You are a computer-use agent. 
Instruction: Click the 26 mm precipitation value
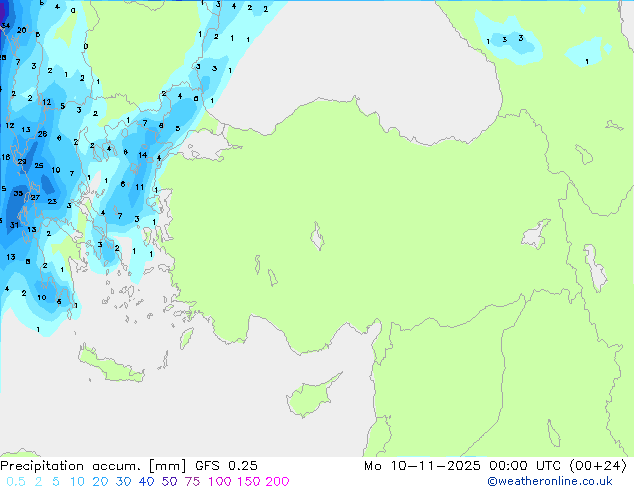[42, 134]
